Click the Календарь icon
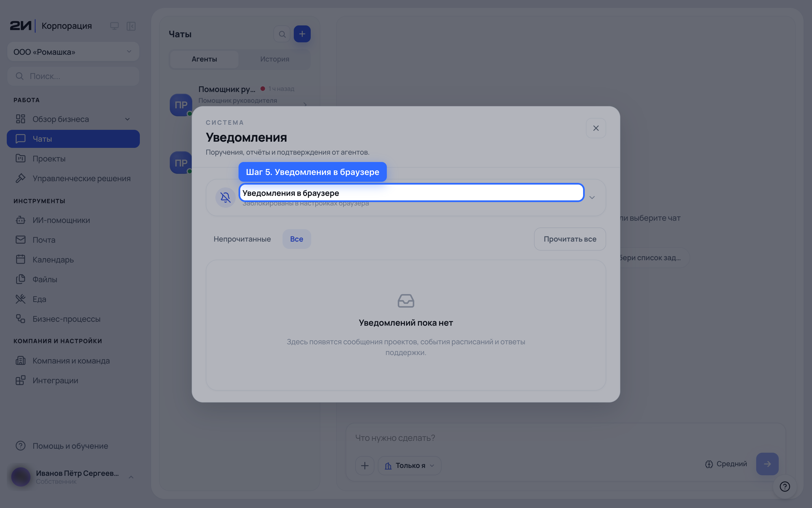 21,259
